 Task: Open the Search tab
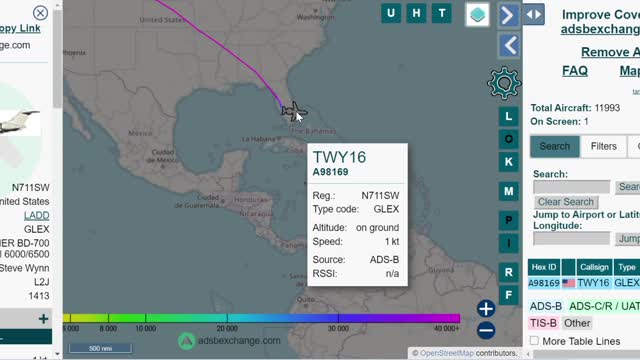click(x=555, y=146)
